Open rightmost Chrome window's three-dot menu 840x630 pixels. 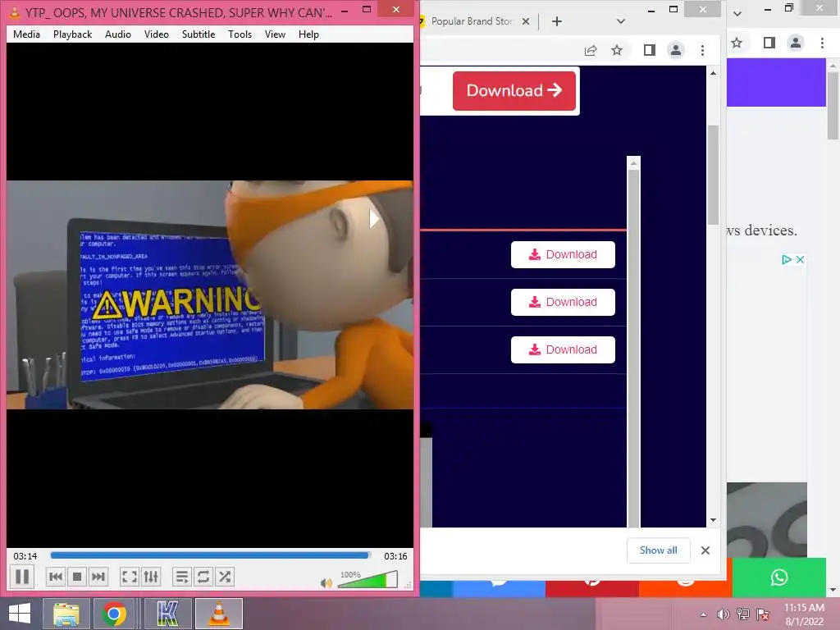pyautogui.click(x=822, y=43)
